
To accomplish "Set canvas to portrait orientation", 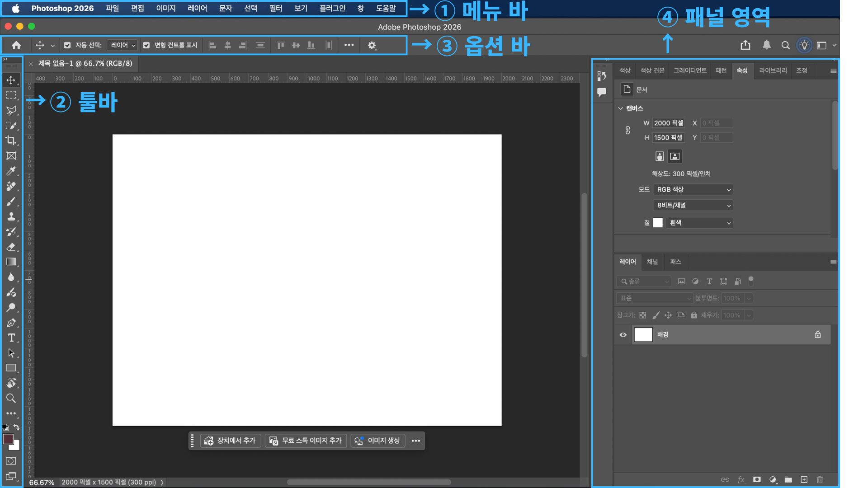I will (x=660, y=156).
